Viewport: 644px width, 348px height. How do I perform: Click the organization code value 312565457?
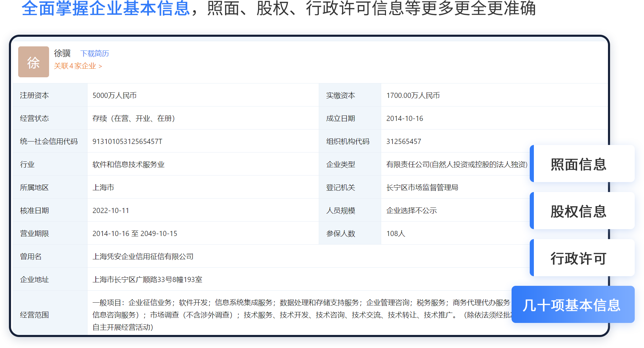403,142
